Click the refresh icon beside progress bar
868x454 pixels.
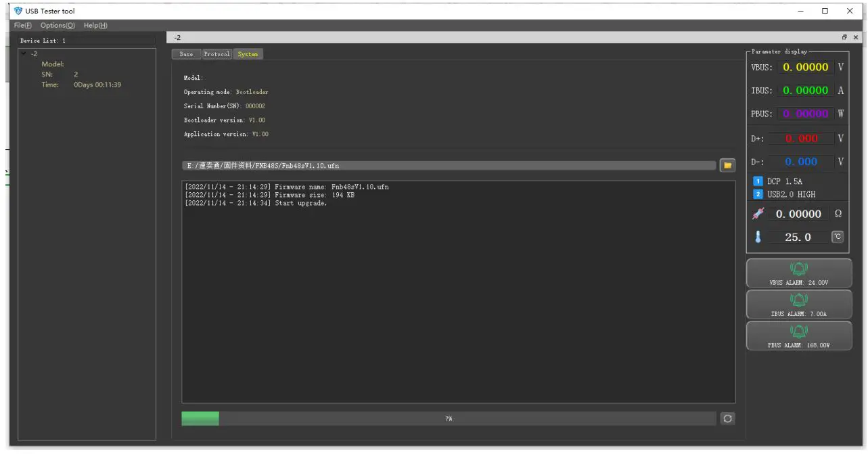[x=727, y=419]
